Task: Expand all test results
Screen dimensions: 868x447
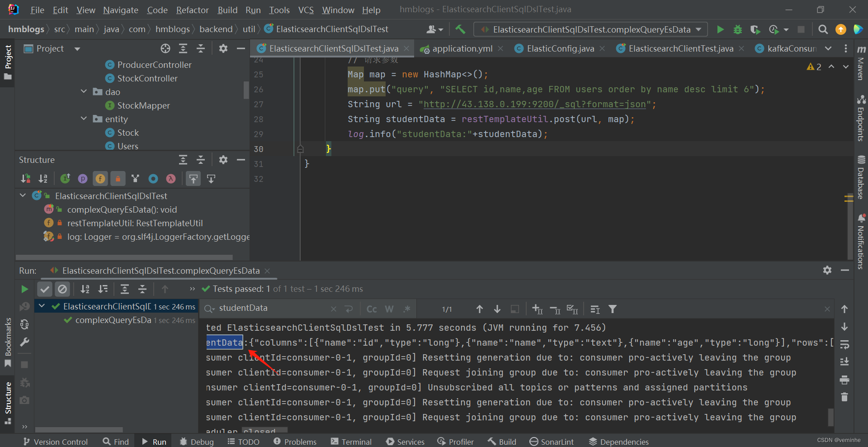Action: click(x=125, y=289)
